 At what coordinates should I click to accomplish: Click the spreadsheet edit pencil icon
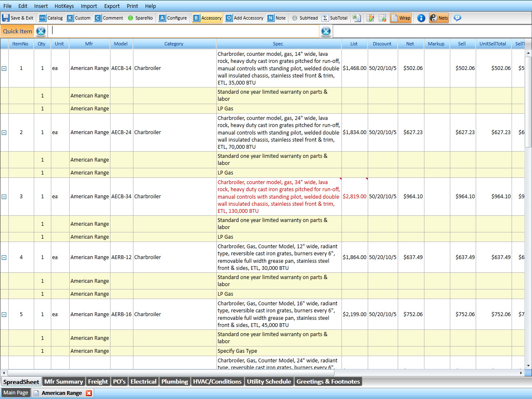coord(370,18)
